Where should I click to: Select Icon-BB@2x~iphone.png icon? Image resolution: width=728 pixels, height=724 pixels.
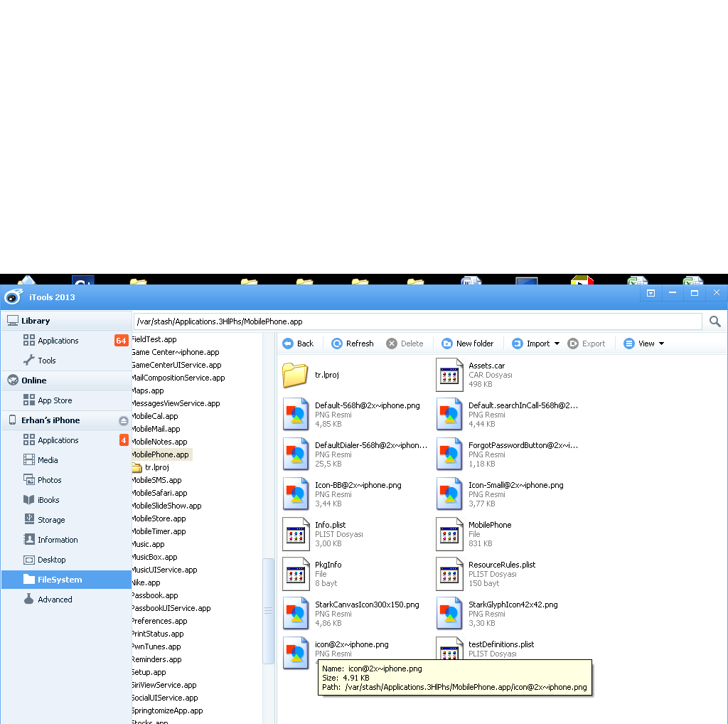coord(295,494)
